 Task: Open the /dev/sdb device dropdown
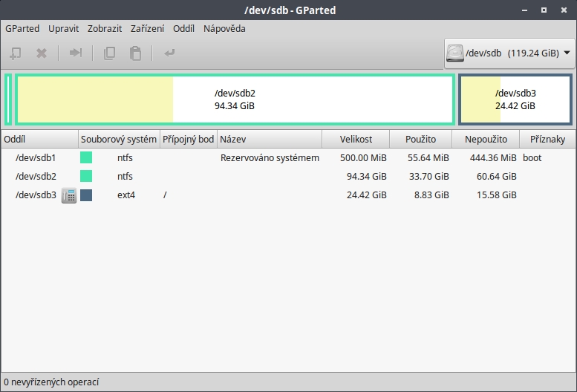pyautogui.click(x=509, y=53)
